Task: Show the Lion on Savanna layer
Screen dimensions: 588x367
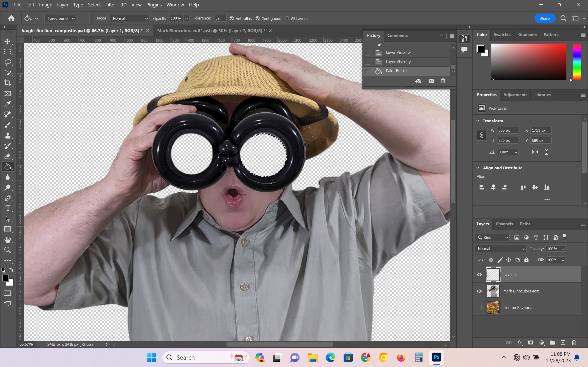Action: [x=479, y=308]
